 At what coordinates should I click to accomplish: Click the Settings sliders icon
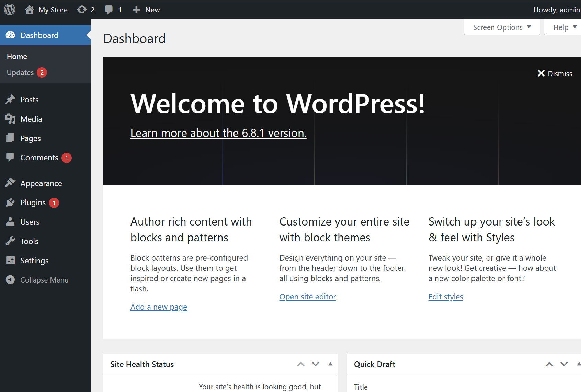tap(10, 261)
